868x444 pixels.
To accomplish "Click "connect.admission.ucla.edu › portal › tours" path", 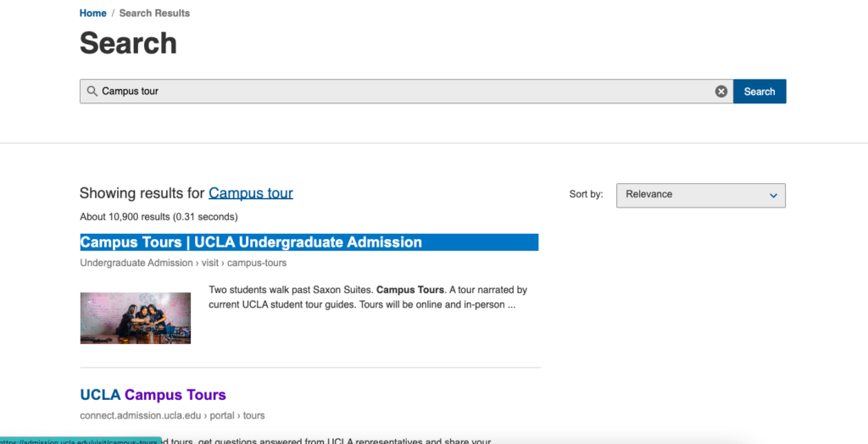I will [x=172, y=415].
